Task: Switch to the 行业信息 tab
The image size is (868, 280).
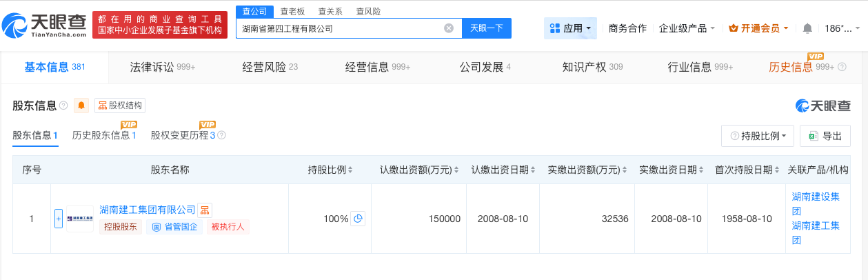Action: [x=700, y=67]
